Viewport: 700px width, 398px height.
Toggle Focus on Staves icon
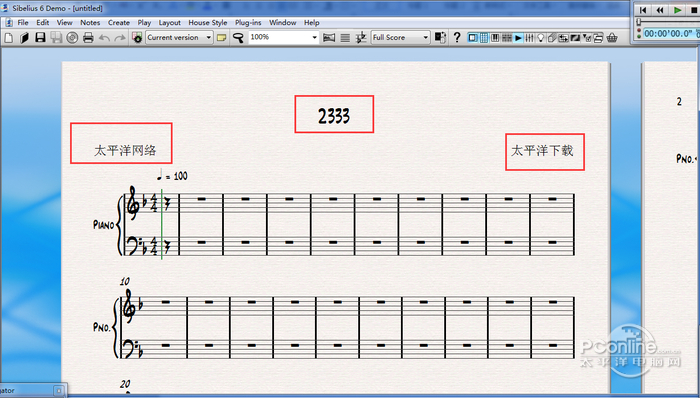click(x=345, y=38)
